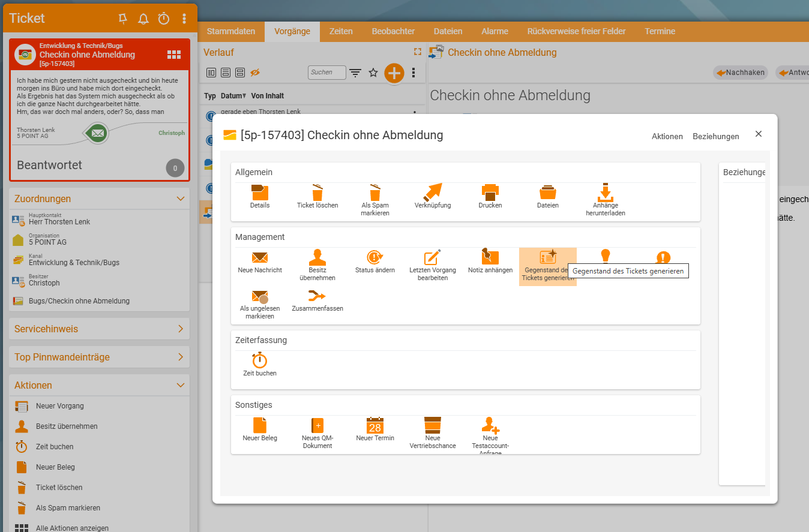Click Letzten Vorgang bearbeiten
This screenshot has height=532, width=809.
[433, 265]
